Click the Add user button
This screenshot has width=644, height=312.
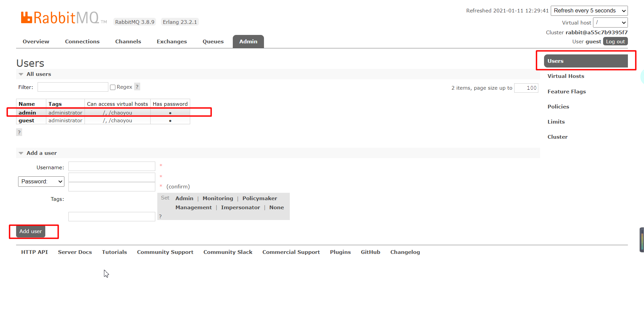[x=31, y=231]
